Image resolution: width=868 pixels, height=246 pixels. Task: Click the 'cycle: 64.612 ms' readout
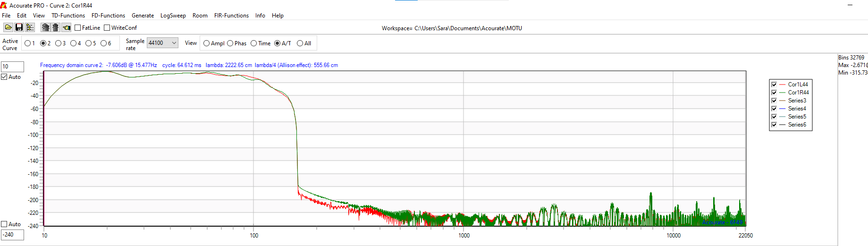coord(182,65)
